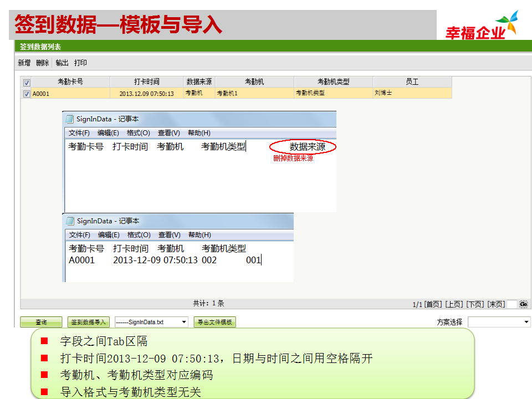Click the 打印 toolbar button
The height and width of the screenshot is (399, 532).
coord(81,63)
